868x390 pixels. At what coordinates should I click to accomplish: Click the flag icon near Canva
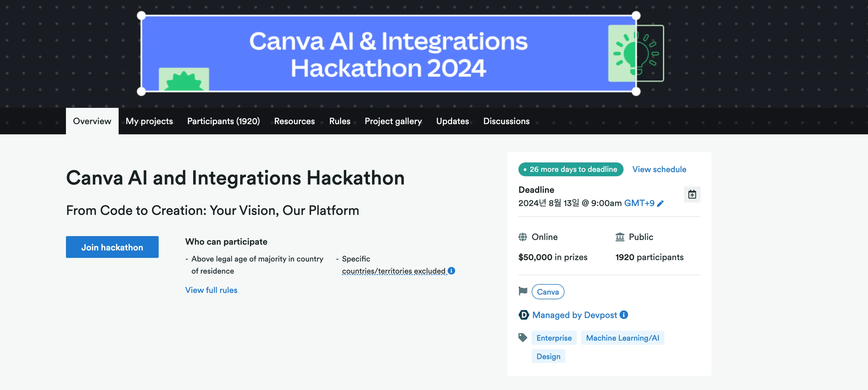coord(523,291)
